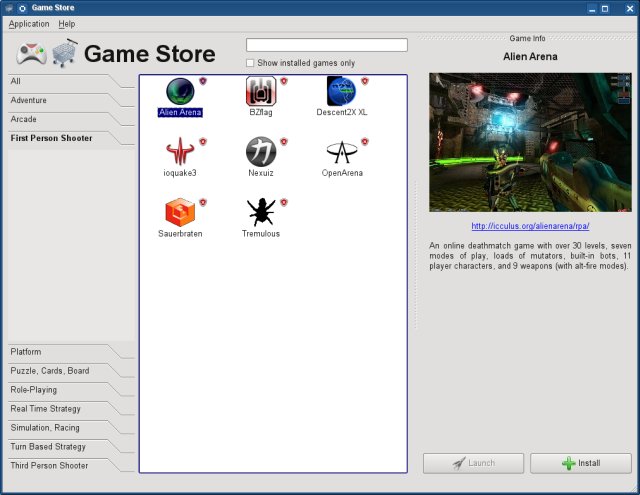
Task: Switch to the Adventure category tab
Action: click(71, 100)
